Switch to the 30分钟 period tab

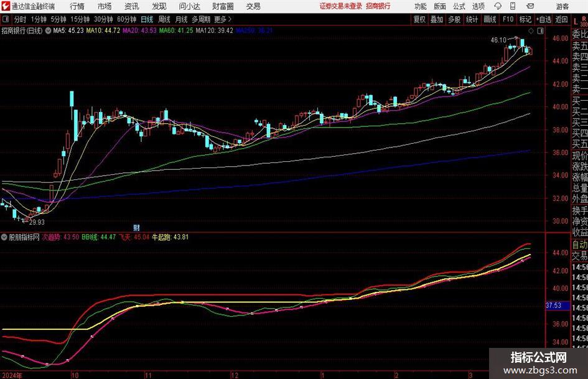click(103, 19)
